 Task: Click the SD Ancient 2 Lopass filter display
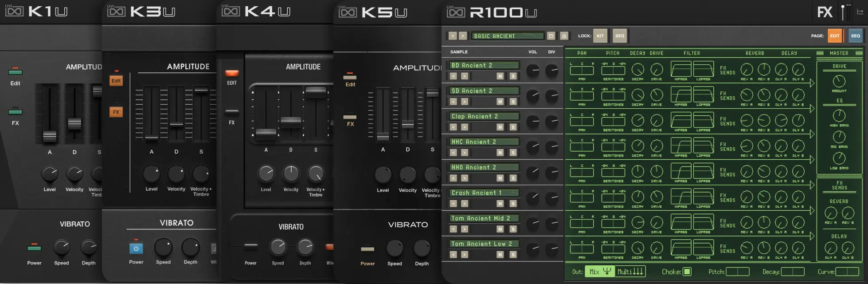[x=703, y=95]
